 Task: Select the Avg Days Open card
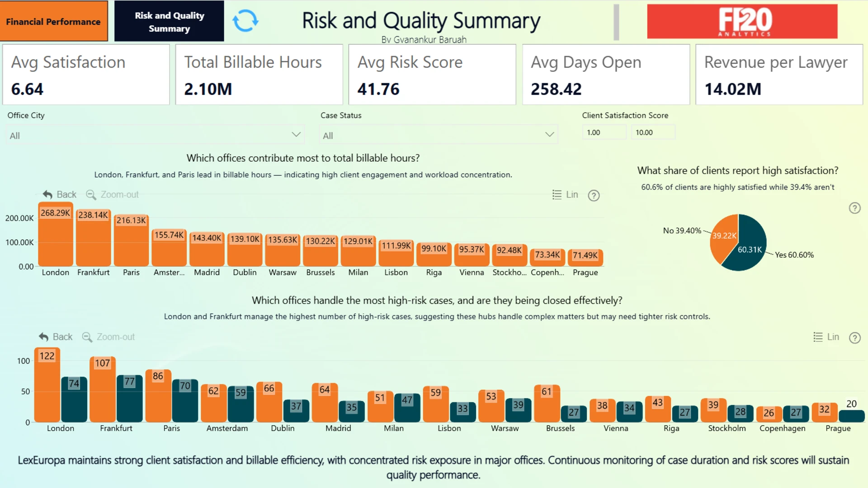point(606,75)
